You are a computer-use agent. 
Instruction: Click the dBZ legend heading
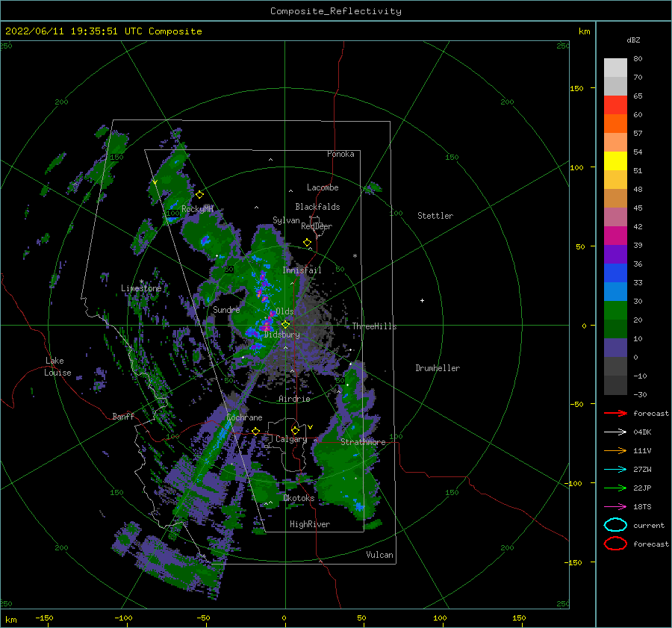633,40
